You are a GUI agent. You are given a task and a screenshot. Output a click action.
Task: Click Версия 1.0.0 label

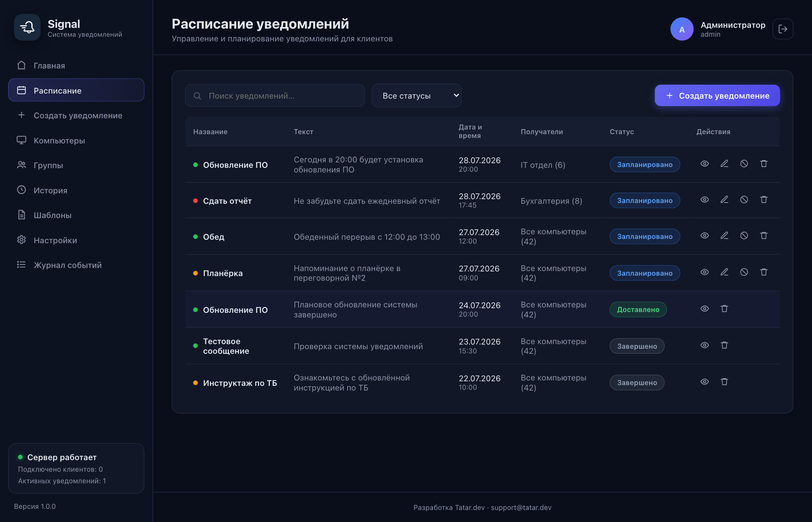[x=35, y=506]
